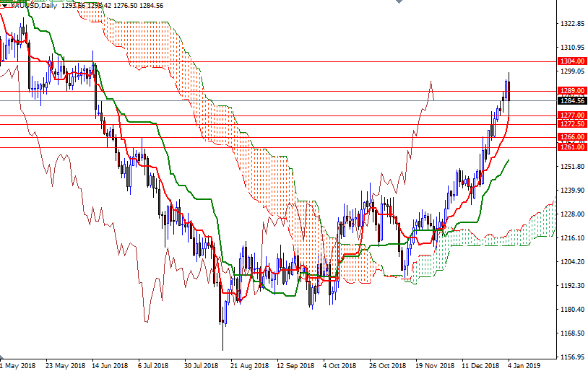
Task: Click the black 1284.56 current price tag
Action: point(571,101)
